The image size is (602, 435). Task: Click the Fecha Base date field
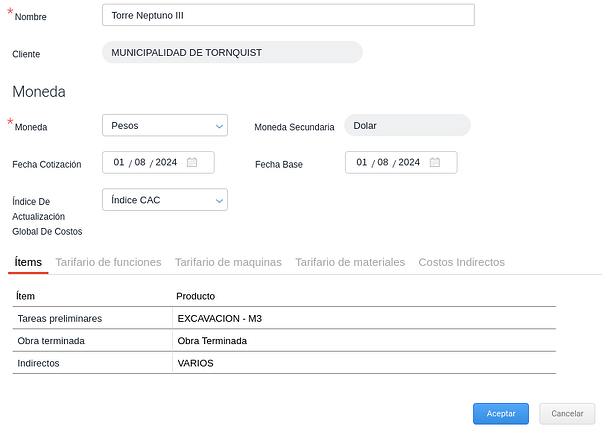coord(388,162)
